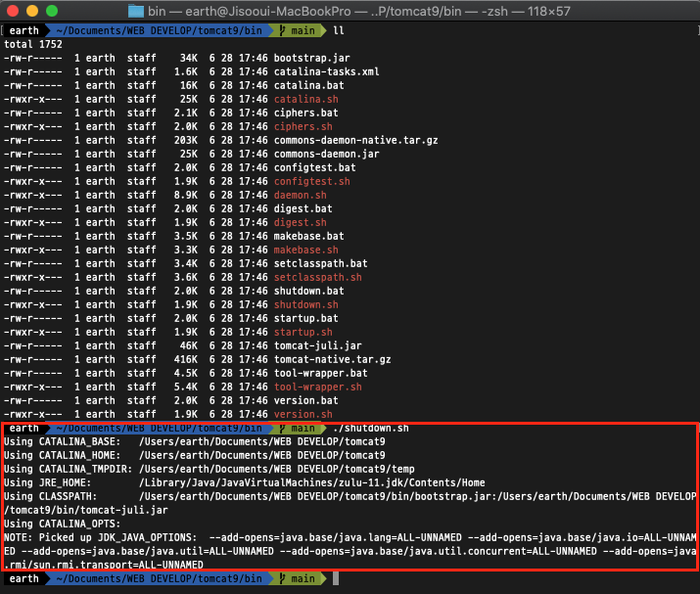
Task: Click the file name ciphers.bat
Action: (x=305, y=113)
